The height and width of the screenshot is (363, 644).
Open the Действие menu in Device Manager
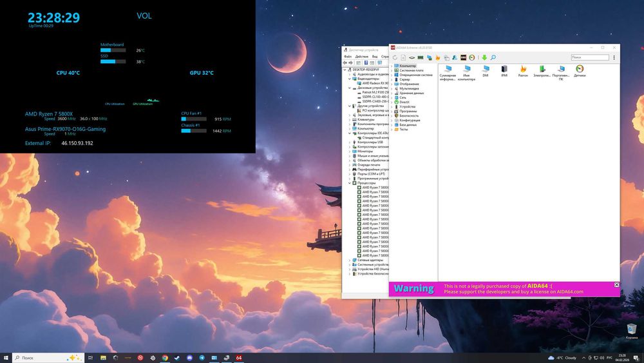[x=362, y=56]
